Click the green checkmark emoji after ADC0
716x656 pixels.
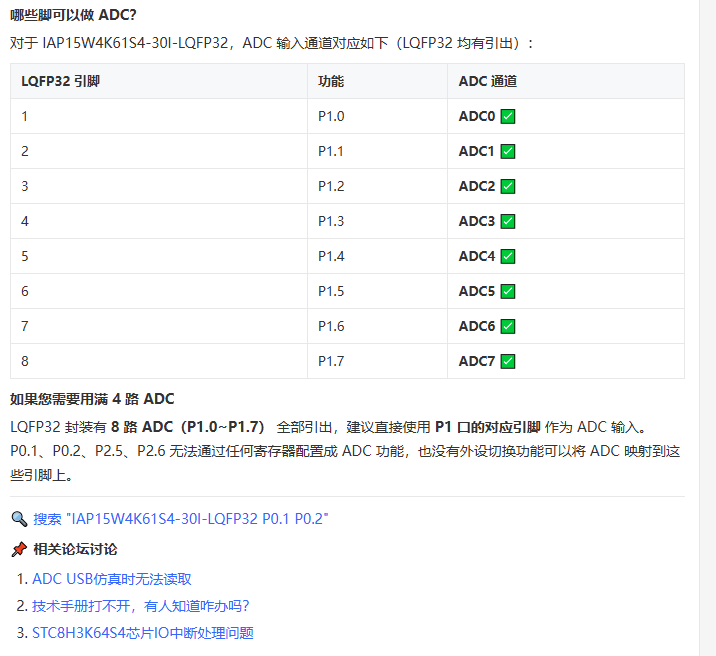click(x=508, y=116)
